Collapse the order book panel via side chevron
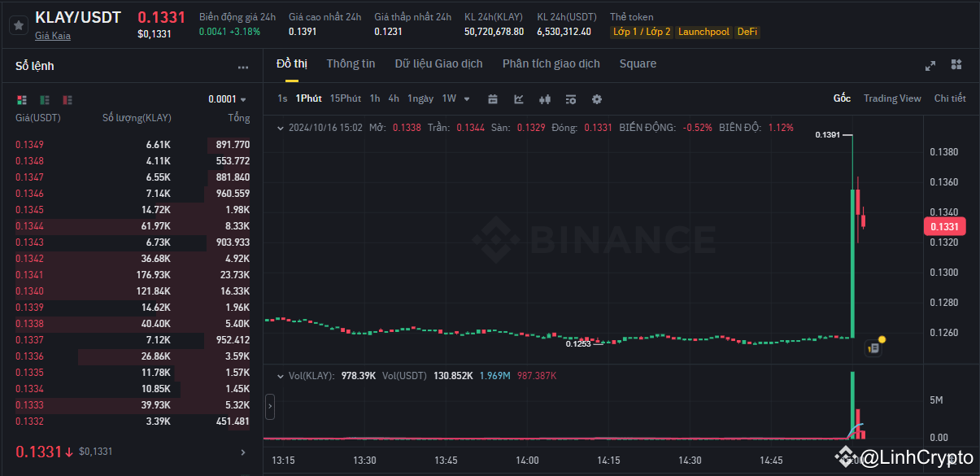Screen dimensions: 980x476 pos(269,407)
